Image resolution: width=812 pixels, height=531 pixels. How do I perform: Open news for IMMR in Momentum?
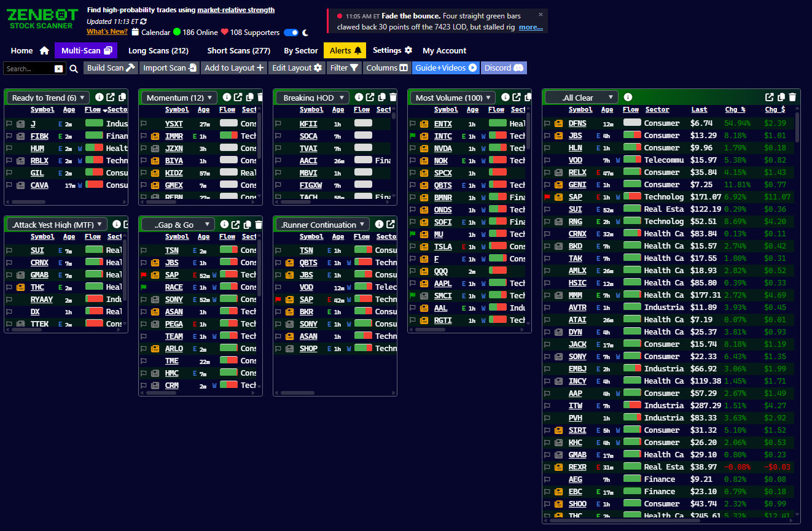pos(155,136)
